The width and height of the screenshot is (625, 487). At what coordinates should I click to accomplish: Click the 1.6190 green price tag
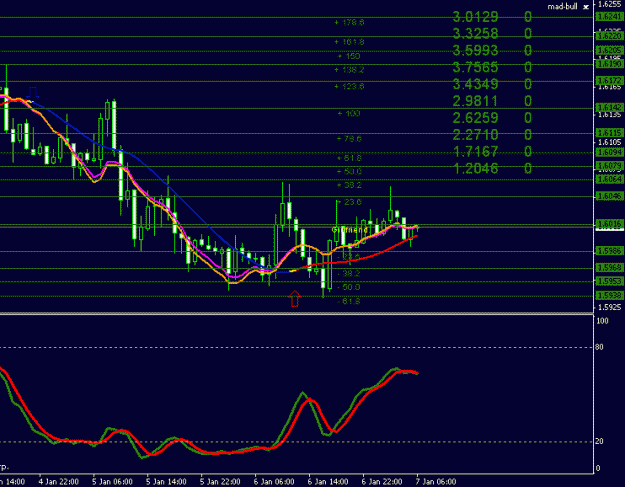click(x=609, y=64)
